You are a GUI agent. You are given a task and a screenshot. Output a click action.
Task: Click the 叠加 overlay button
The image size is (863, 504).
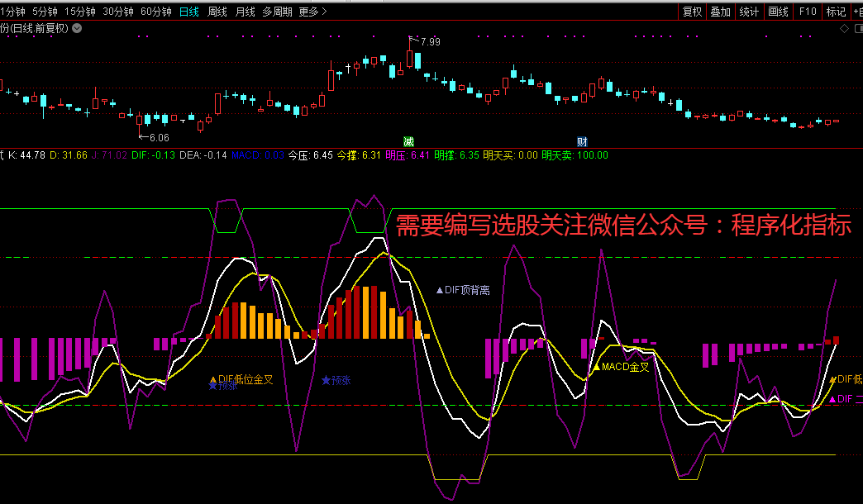721,12
